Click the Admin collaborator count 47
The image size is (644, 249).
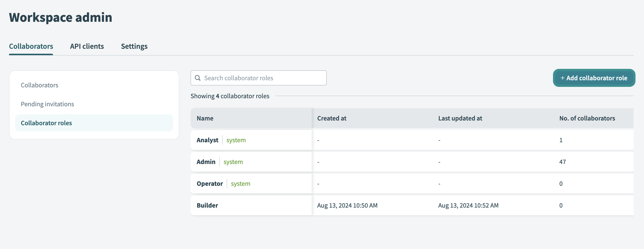(x=562, y=162)
